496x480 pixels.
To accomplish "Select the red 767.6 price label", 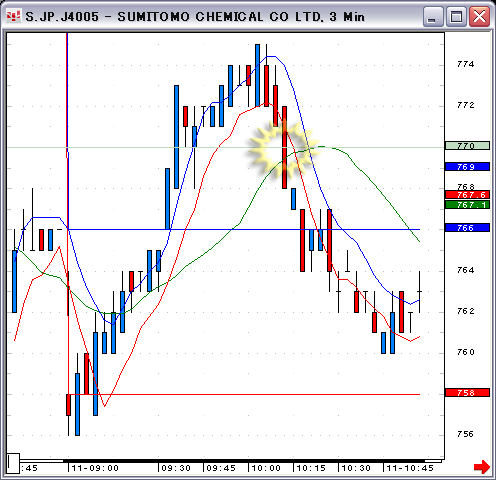I will click(467, 195).
